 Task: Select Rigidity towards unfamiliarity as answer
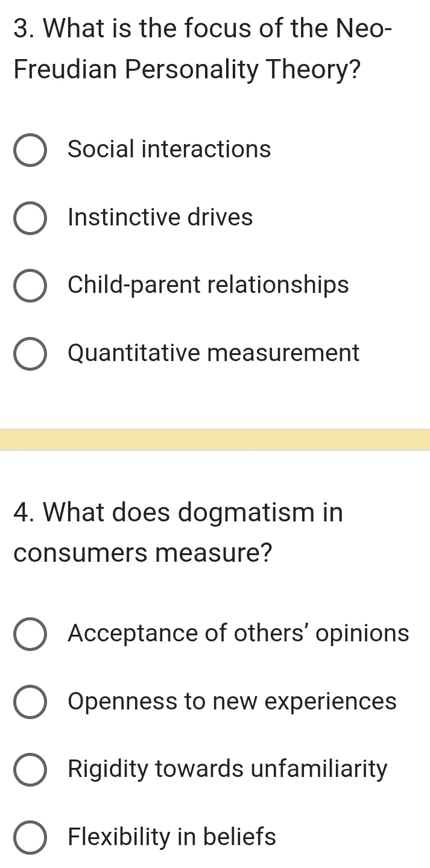31,769
